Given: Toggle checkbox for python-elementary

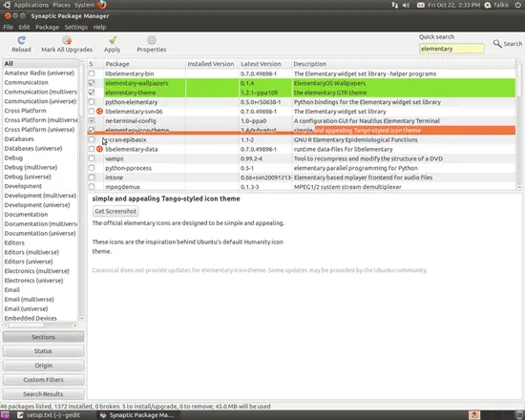Looking at the screenshot, I should click(x=92, y=101).
